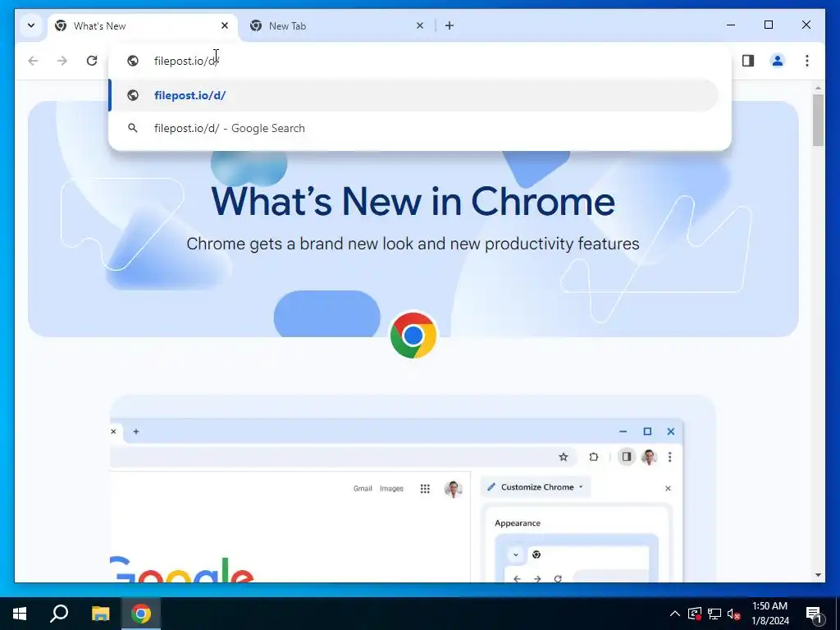Click the side panel icon in illustration

click(626, 457)
